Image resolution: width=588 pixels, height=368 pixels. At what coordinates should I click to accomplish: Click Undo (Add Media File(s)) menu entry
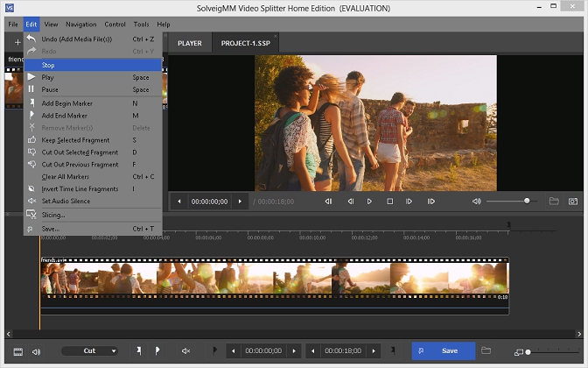tap(93, 39)
